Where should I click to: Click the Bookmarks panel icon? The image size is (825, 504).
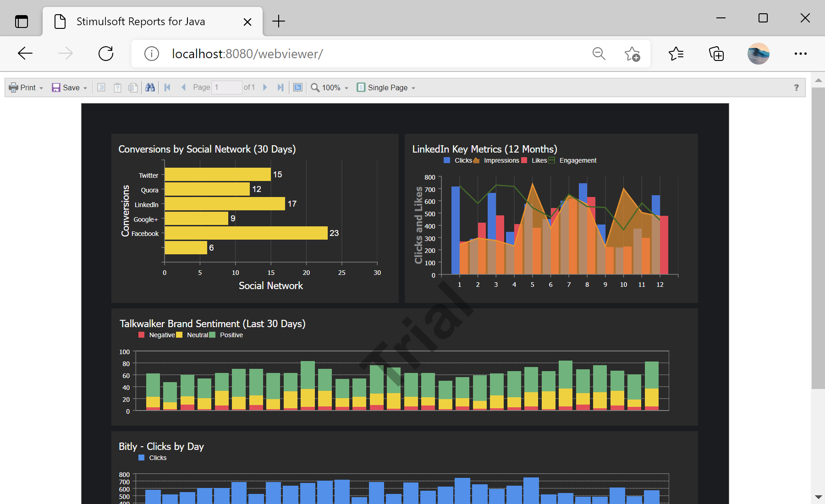101,87
